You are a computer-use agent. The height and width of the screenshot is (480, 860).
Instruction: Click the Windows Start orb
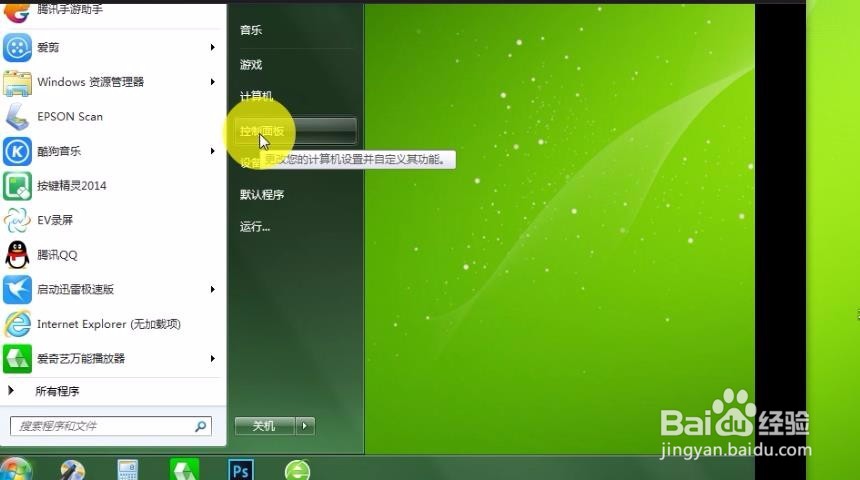(x=15, y=471)
